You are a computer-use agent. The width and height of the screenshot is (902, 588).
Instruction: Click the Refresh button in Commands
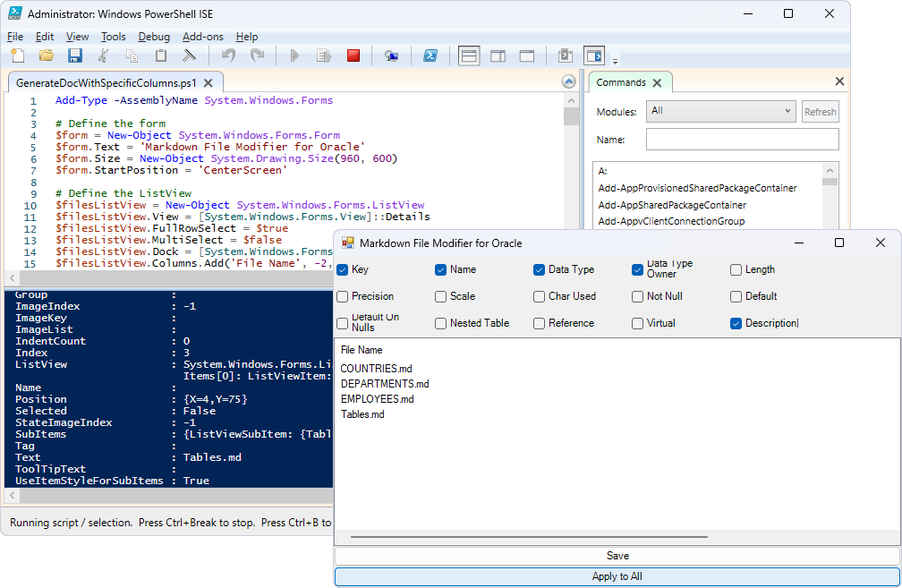point(821,112)
